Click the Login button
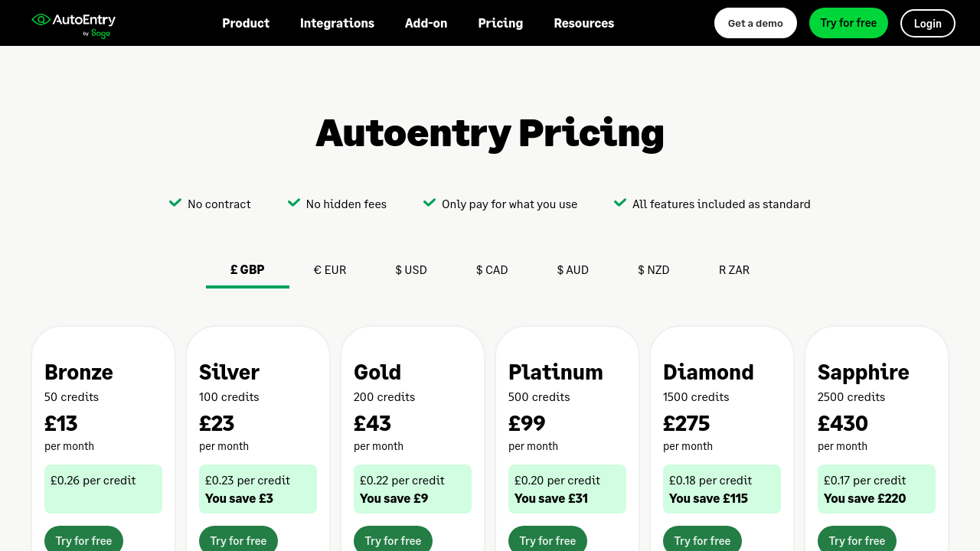This screenshot has height=551, width=980. 927,23
